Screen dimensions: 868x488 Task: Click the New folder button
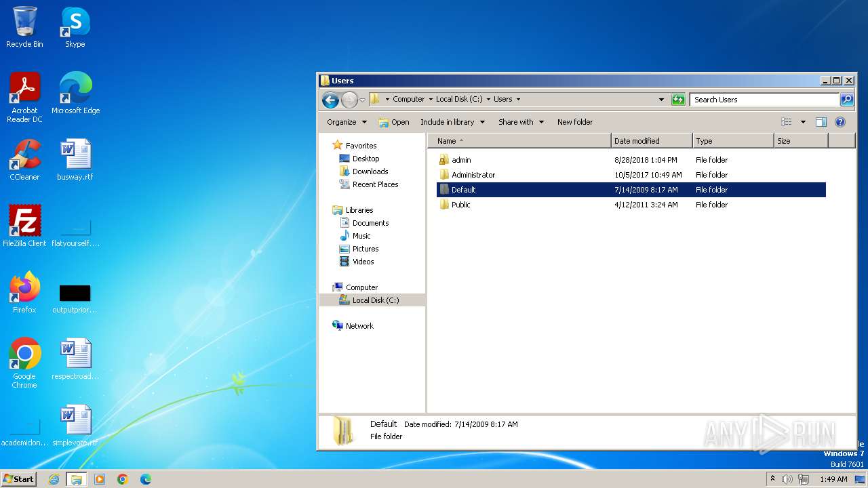tap(575, 122)
